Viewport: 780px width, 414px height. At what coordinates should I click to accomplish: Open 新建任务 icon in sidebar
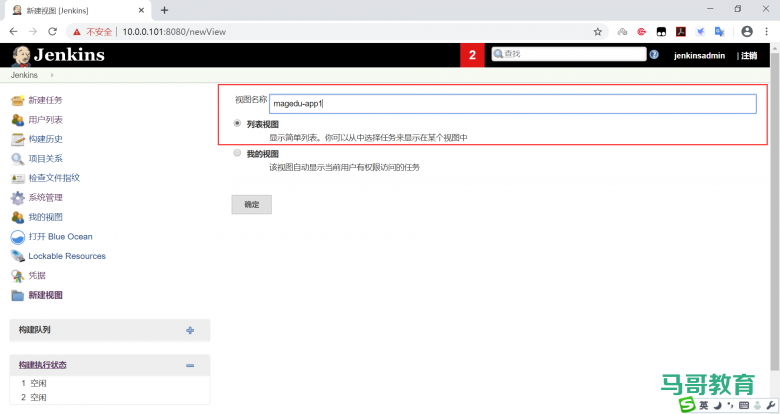(x=17, y=101)
